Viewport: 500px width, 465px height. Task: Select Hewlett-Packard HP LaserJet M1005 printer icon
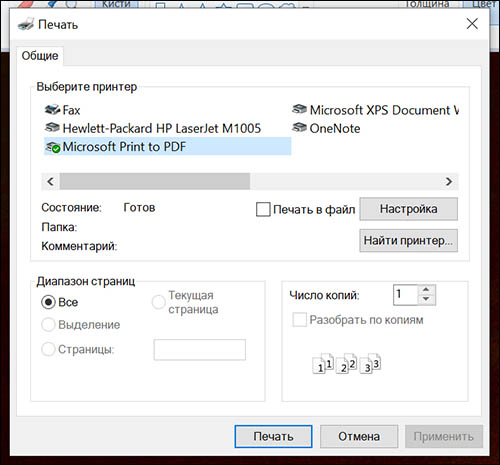click(52, 128)
